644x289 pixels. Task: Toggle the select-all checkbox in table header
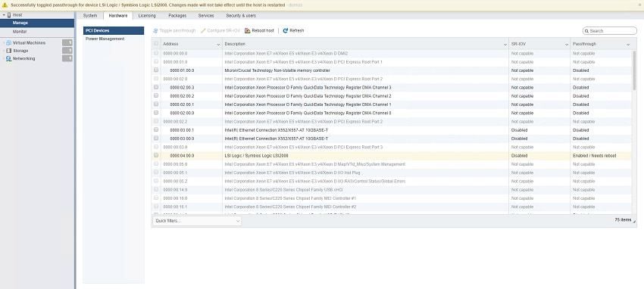[156, 43]
